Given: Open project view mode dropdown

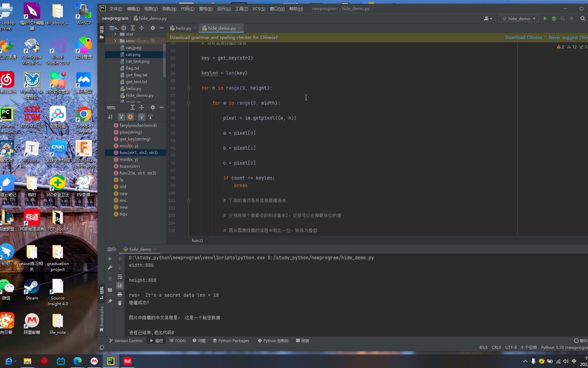Looking at the screenshot, I should click(114, 28).
